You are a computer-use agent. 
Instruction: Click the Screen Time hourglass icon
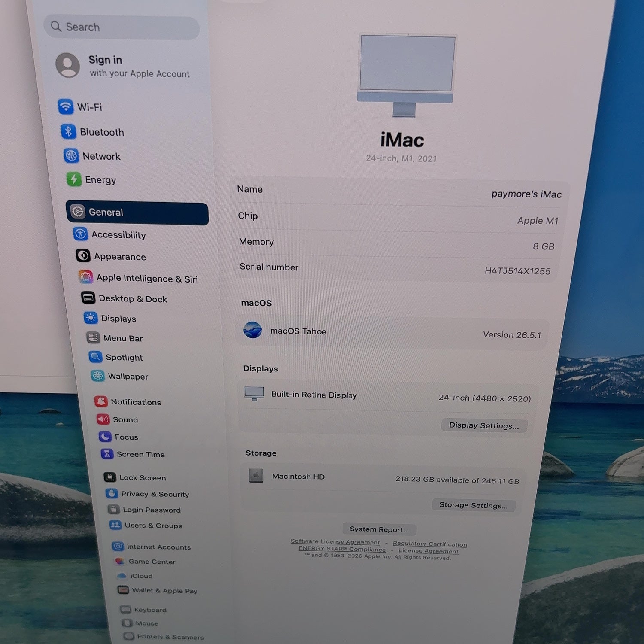tap(107, 454)
